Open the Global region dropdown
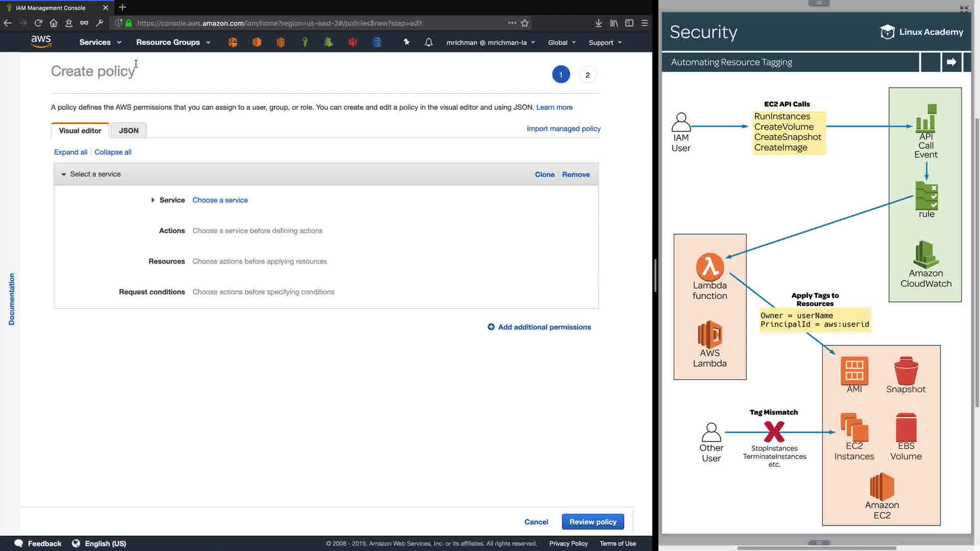The width and height of the screenshot is (980, 551). click(561, 42)
